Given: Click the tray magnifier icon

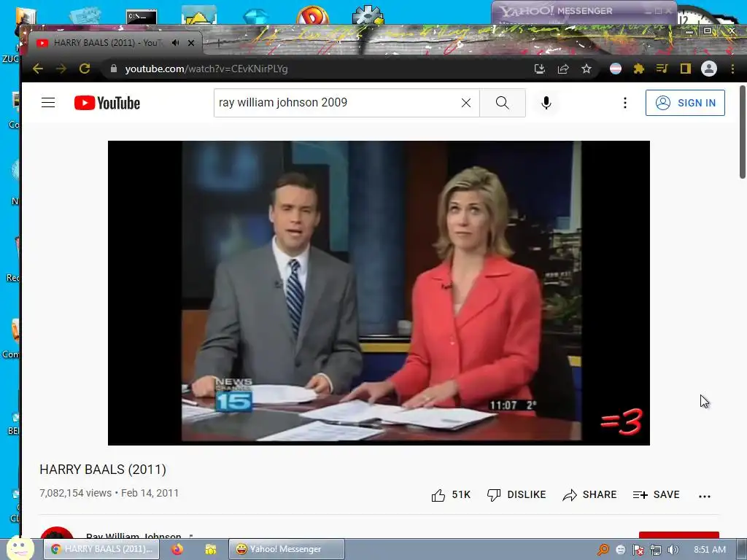Looking at the screenshot, I should click(603, 550).
